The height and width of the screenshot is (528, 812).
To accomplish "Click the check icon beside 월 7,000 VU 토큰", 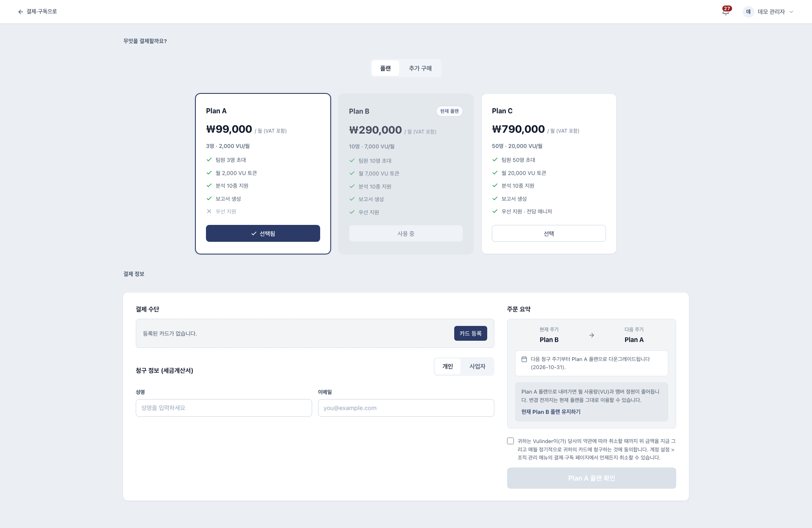I will pyautogui.click(x=352, y=173).
